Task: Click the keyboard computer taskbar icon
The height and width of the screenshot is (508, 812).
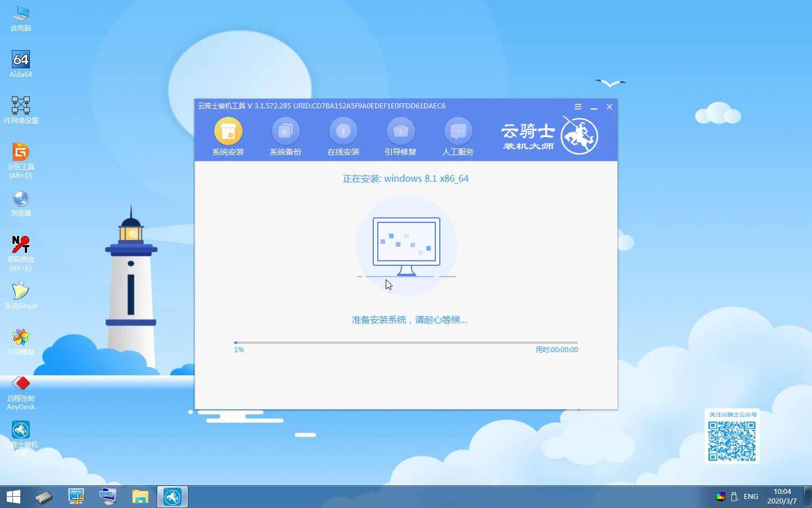Action: pyautogui.click(x=108, y=497)
